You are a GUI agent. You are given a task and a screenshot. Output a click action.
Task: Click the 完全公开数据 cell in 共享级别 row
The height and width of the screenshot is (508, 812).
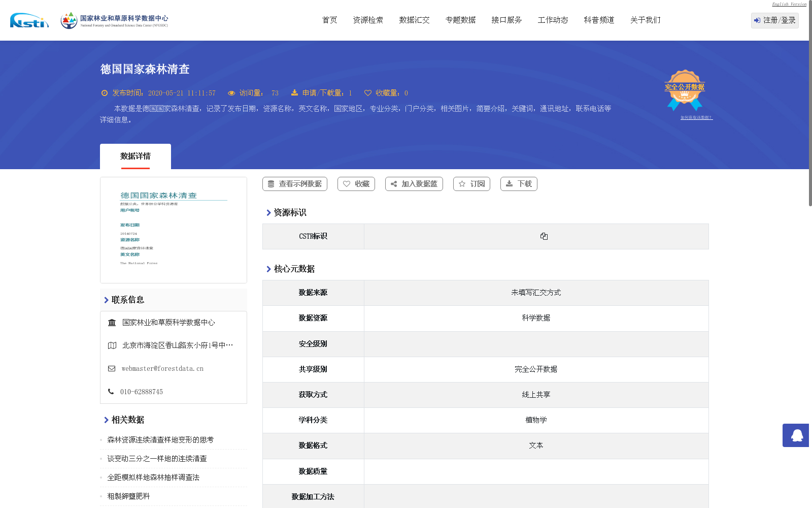coord(536,369)
